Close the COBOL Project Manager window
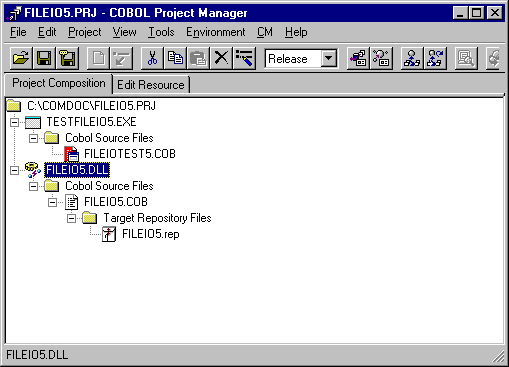This screenshot has width=509, height=367. (x=495, y=13)
